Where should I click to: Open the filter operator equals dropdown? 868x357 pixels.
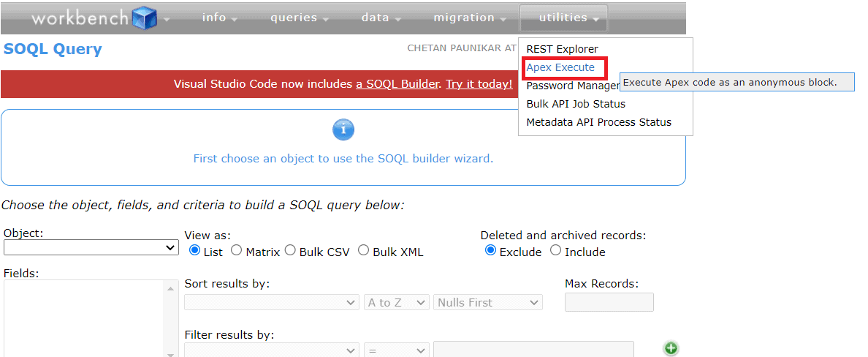pos(397,350)
